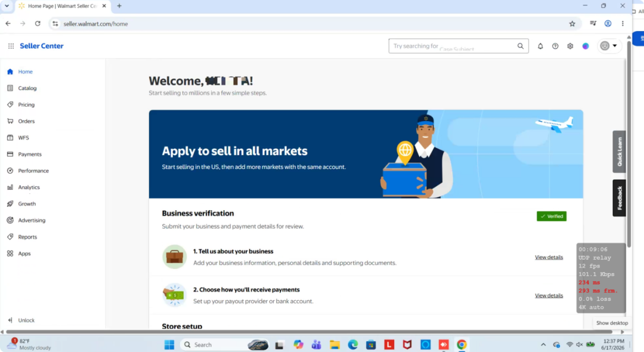View details for receiving payments
The height and width of the screenshot is (352, 644).
click(x=549, y=295)
